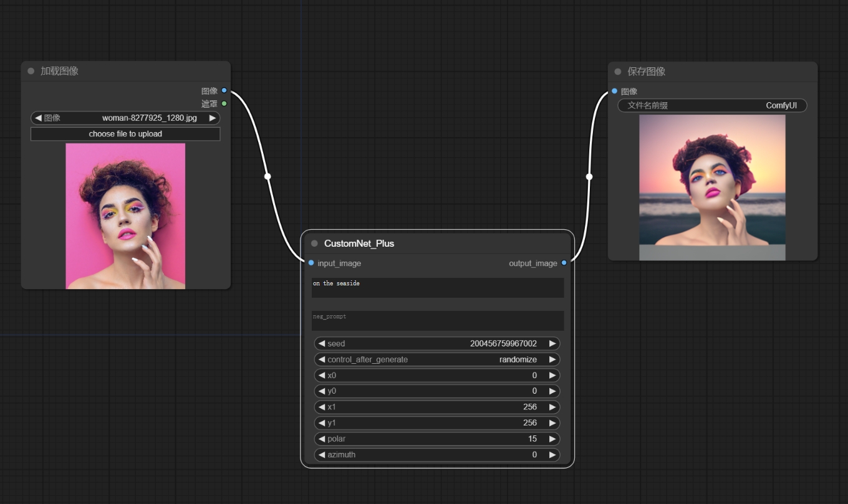Increase the seed value with right arrow
Screen dimensions: 848x504
tap(552, 343)
